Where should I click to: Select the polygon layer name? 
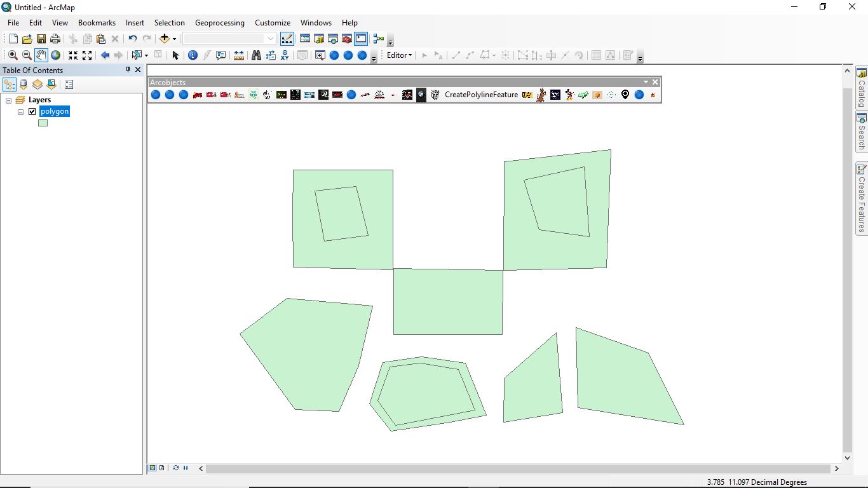click(55, 112)
